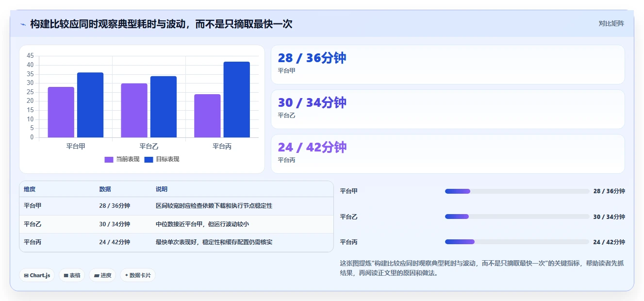Click the purple 平台乙 chart bar

[x=134, y=110]
